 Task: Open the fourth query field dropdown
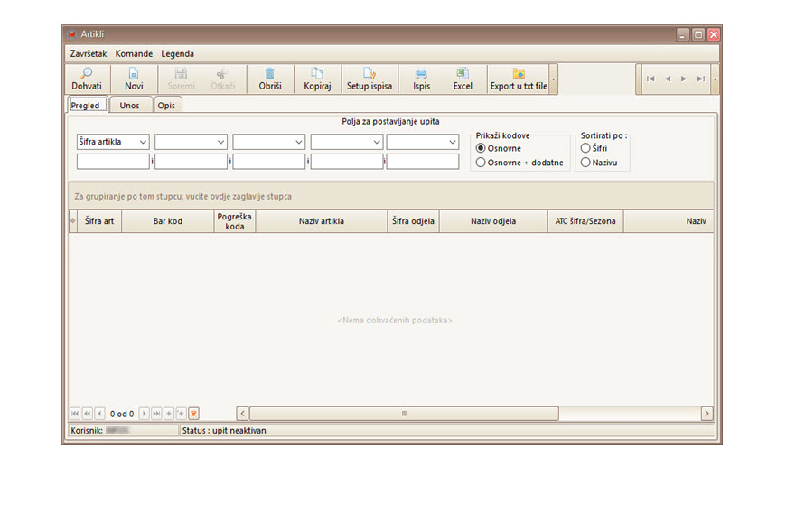(x=377, y=142)
